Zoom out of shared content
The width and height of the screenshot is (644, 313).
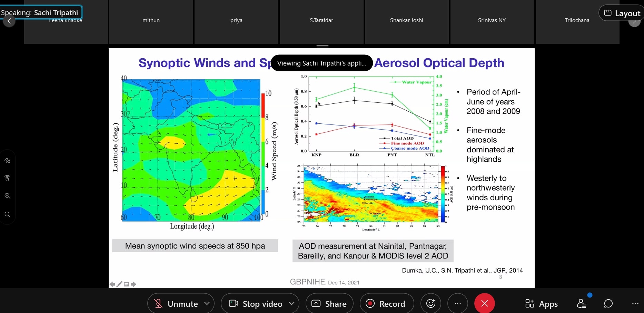point(7,214)
